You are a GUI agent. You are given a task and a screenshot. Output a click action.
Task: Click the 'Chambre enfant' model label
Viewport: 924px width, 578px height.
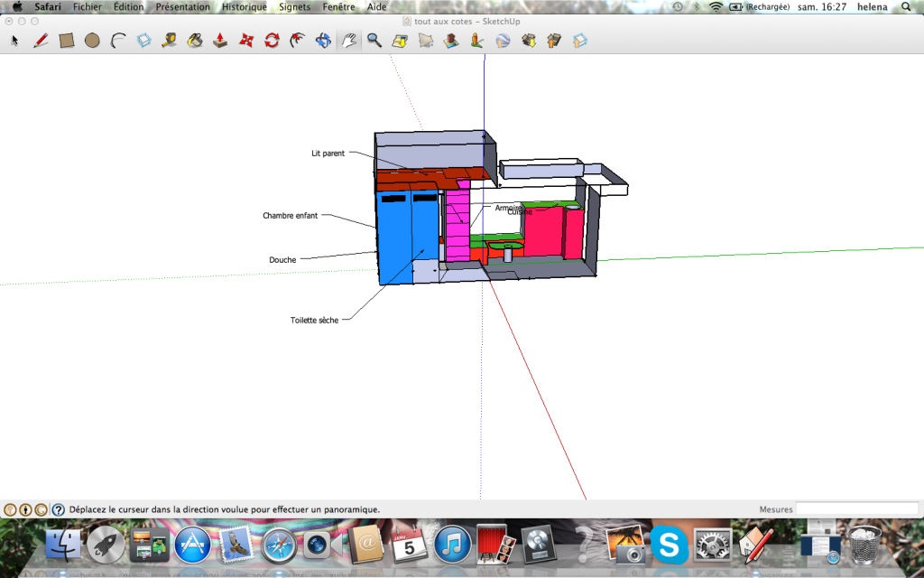click(x=290, y=216)
